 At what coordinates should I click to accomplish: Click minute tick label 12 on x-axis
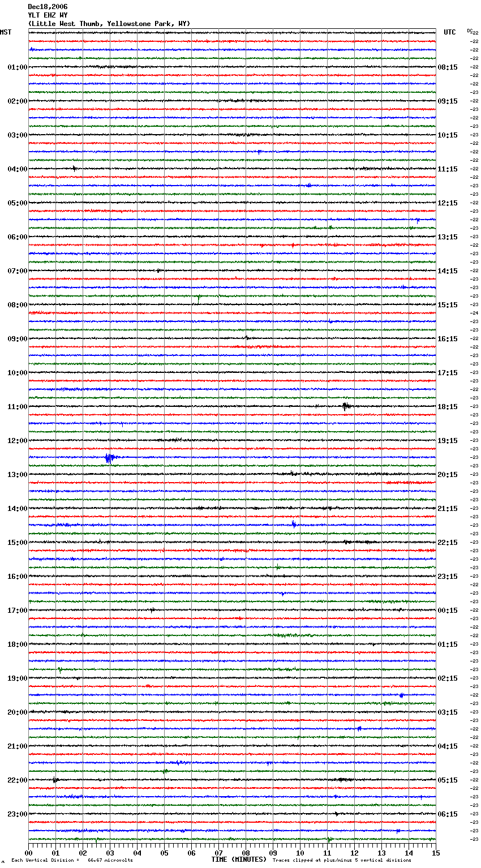354,853
